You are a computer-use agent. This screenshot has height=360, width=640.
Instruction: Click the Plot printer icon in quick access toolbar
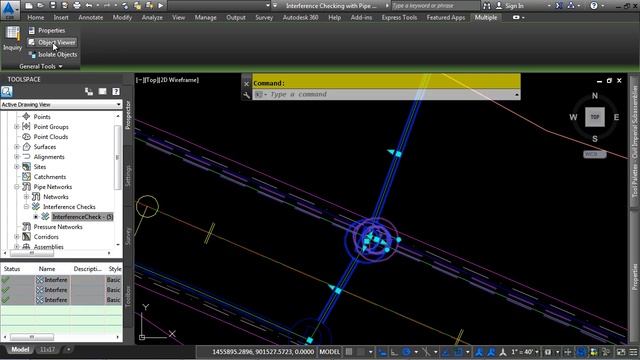coord(77,6)
